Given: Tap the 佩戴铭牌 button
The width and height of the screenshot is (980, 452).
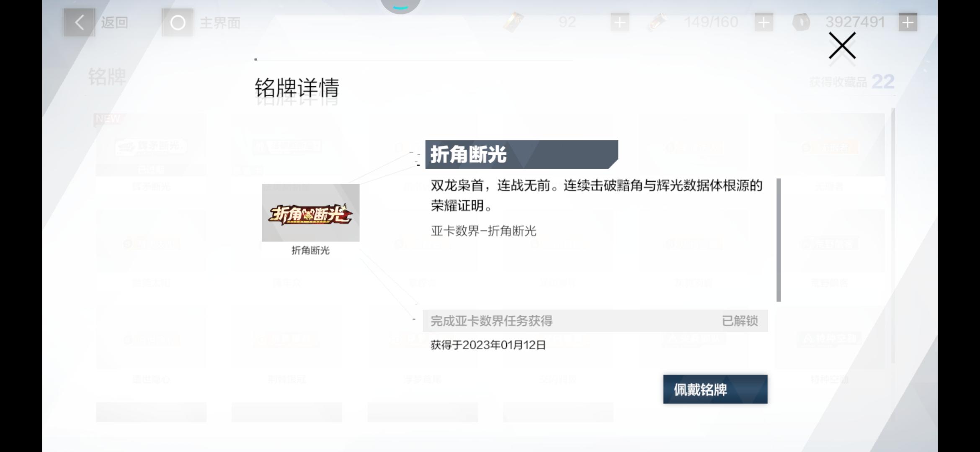Looking at the screenshot, I should [x=715, y=389].
